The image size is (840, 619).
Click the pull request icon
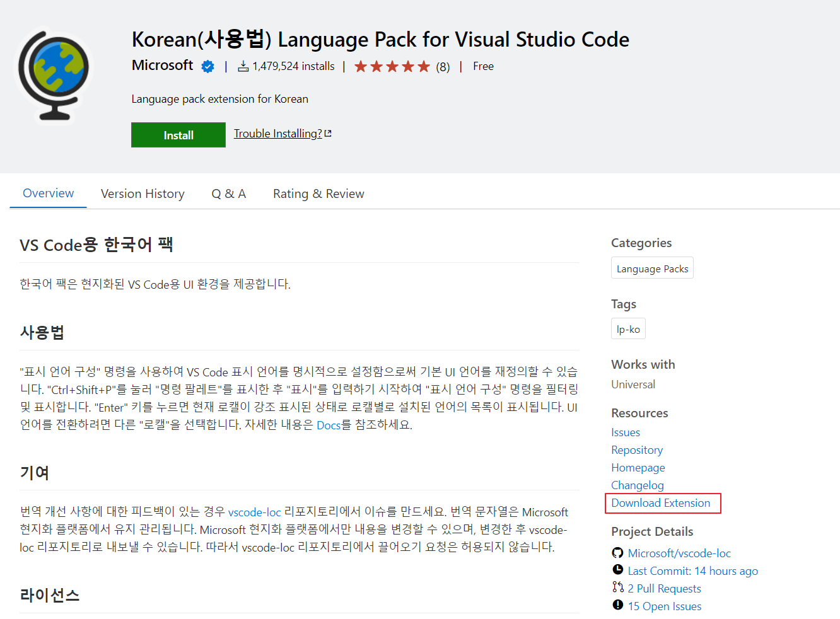(617, 587)
